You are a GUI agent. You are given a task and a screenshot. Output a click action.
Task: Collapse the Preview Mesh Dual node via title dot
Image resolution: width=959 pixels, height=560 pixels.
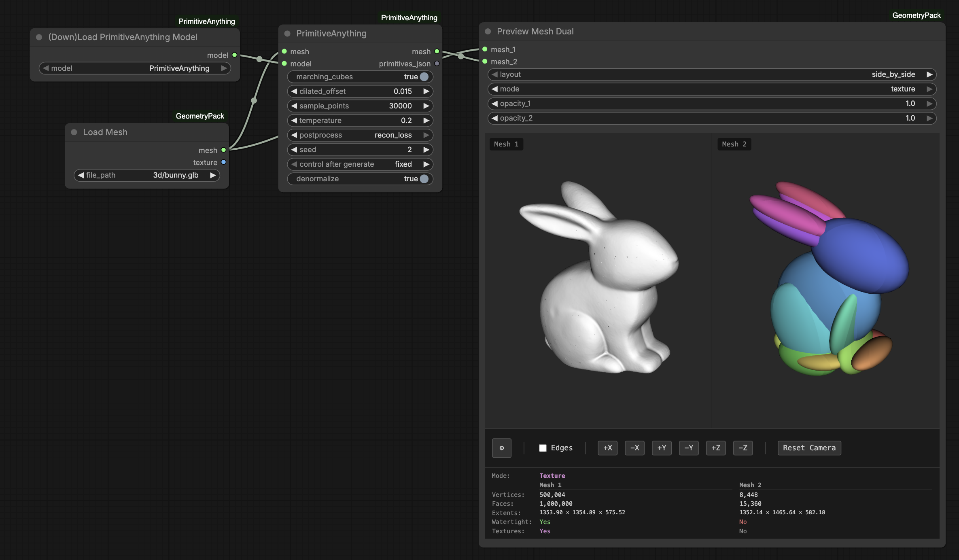(488, 32)
